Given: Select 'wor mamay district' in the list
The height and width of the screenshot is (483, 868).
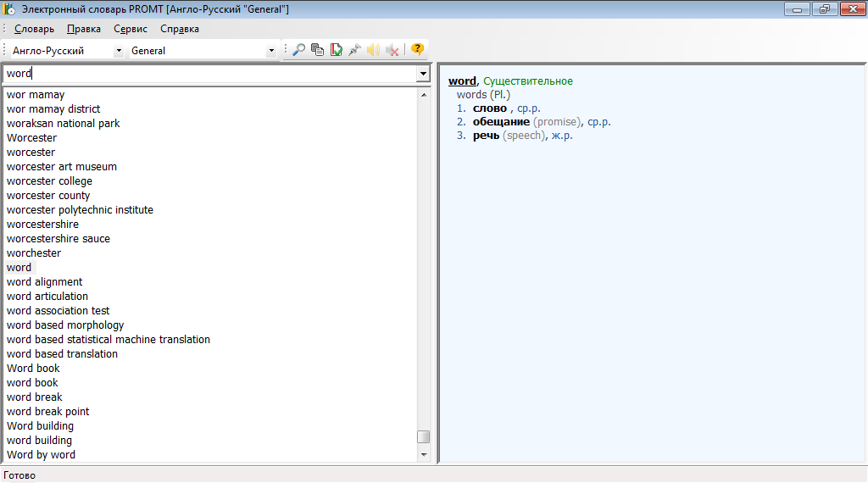Looking at the screenshot, I should pos(53,109).
